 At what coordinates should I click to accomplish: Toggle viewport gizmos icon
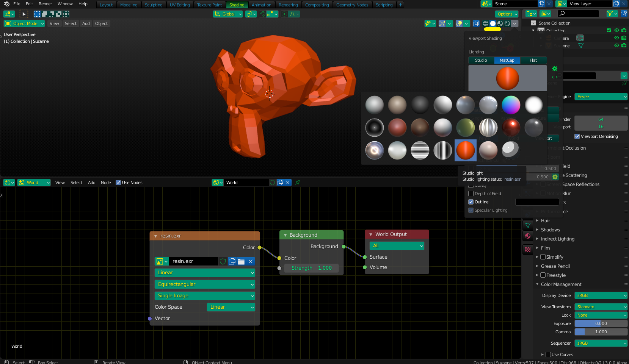(x=442, y=23)
